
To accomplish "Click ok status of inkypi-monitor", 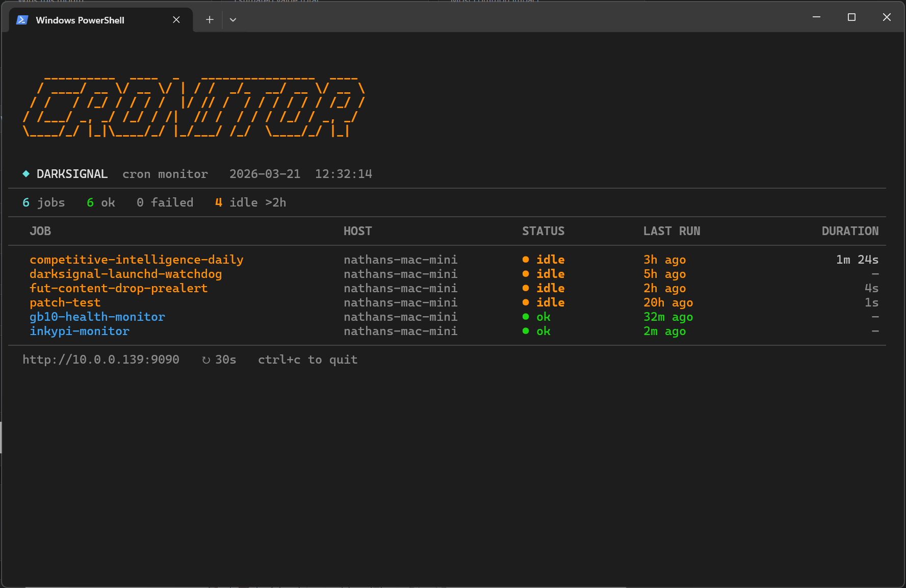I will tap(543, 331).
